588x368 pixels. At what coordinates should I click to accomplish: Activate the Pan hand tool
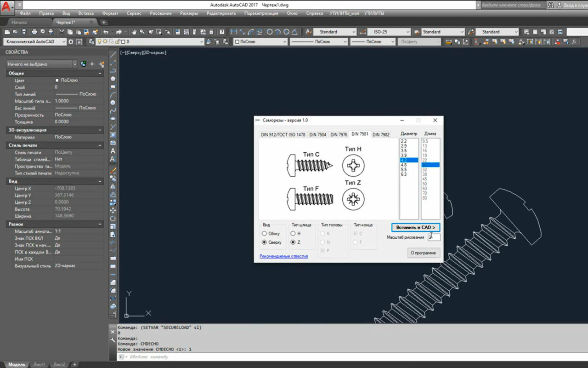click(x=134, y=32)
